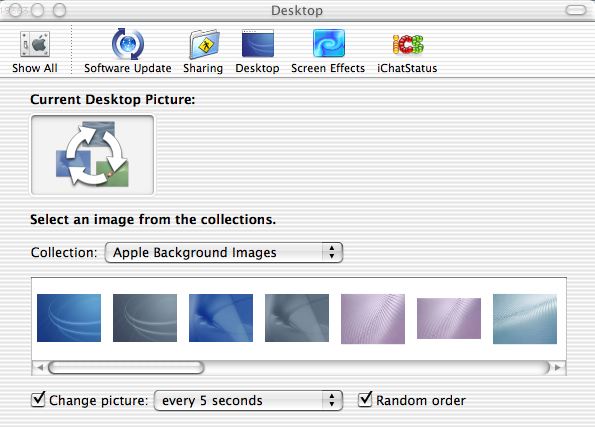Pick the light teal background thumbnail
595x427 pixels.
click(x=525, y=319)
